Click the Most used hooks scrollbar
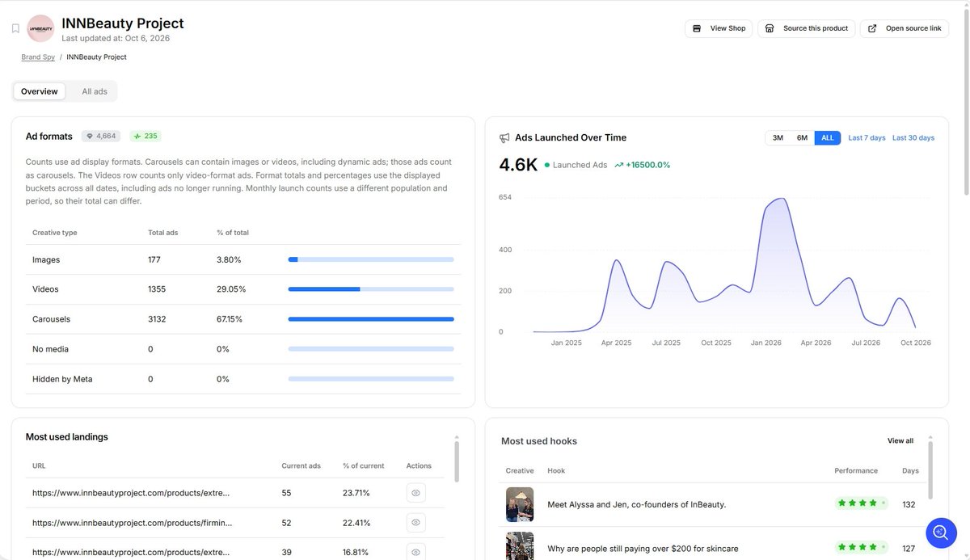Screen dimensions: 970x560 coord(930,469)
